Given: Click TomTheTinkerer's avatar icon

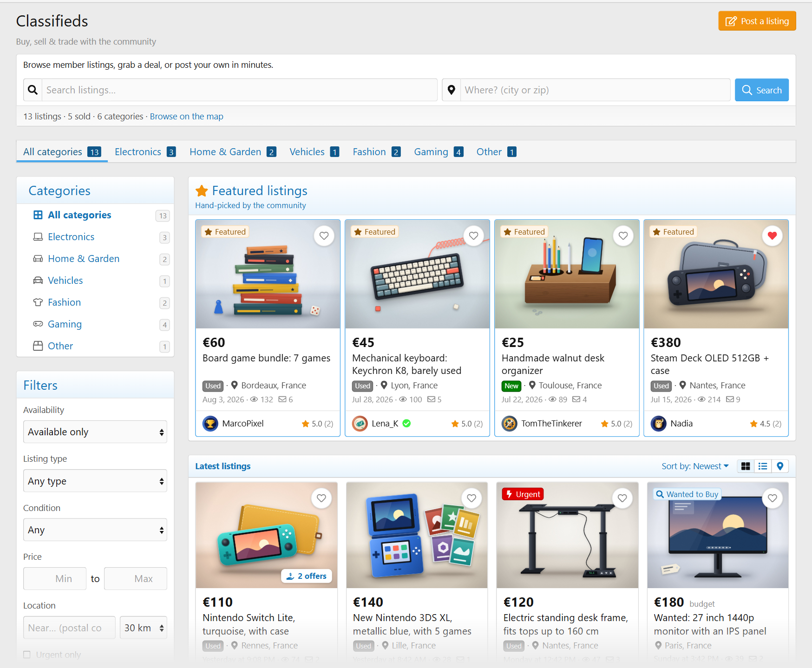Looking at the screenshot, I should coord(510,424).
